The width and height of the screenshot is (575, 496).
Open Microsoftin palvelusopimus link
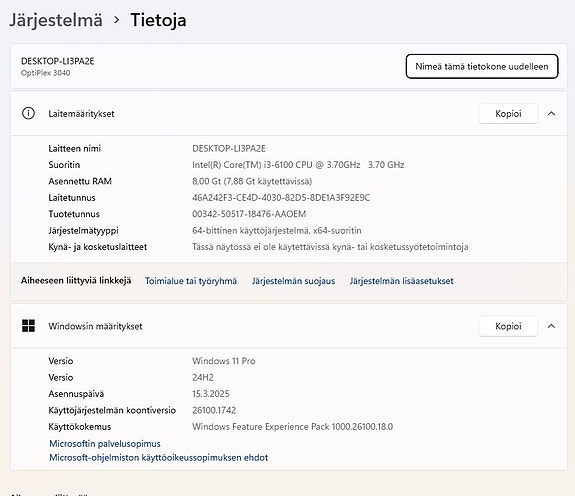tap(105, 444)
